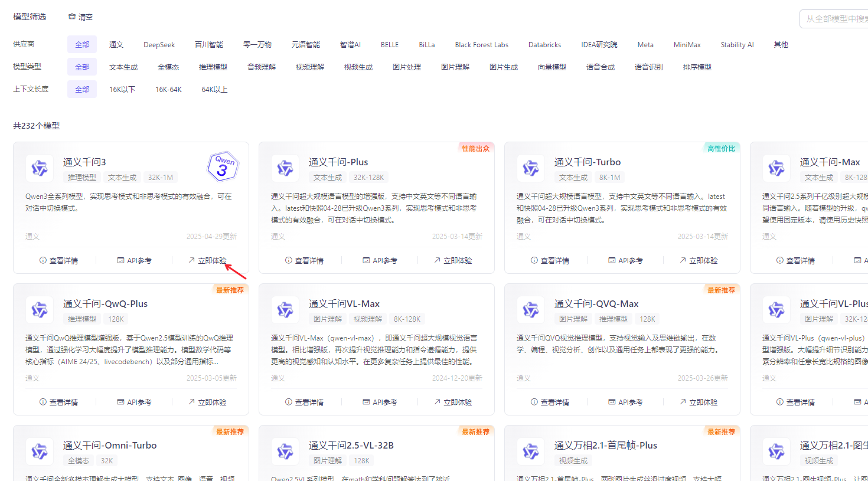The width and height of the screenshot is (868, 481).
Task: Open API参考 on the 通义千问VL-Max card
Action: coord(380,402)
